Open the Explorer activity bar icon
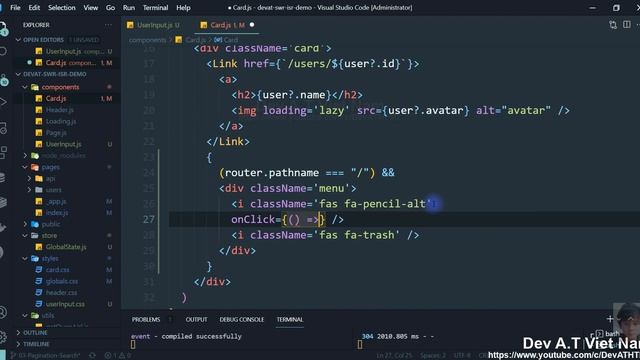This screenshot has height=360, width=640. click(3, 29)
